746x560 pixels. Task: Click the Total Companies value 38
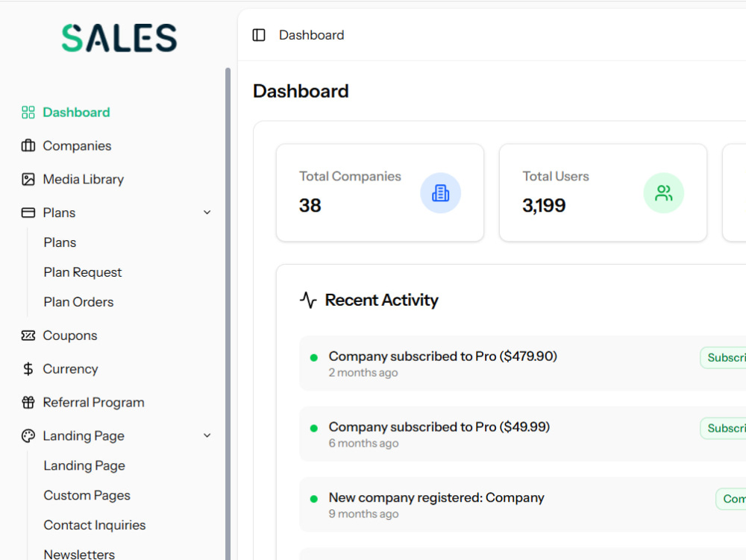[x=310, y=205]
